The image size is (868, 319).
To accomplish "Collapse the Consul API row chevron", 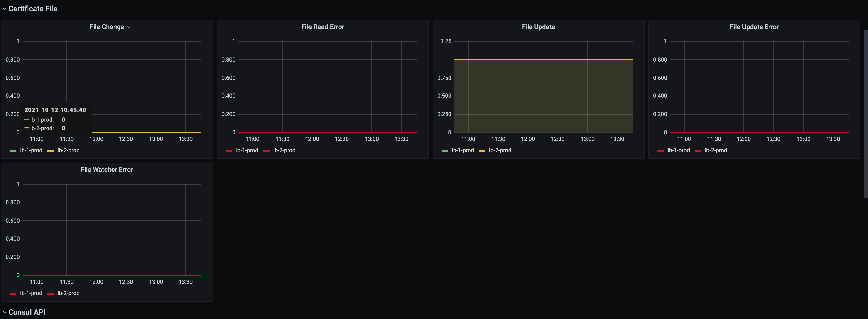I will pos(4,312).
